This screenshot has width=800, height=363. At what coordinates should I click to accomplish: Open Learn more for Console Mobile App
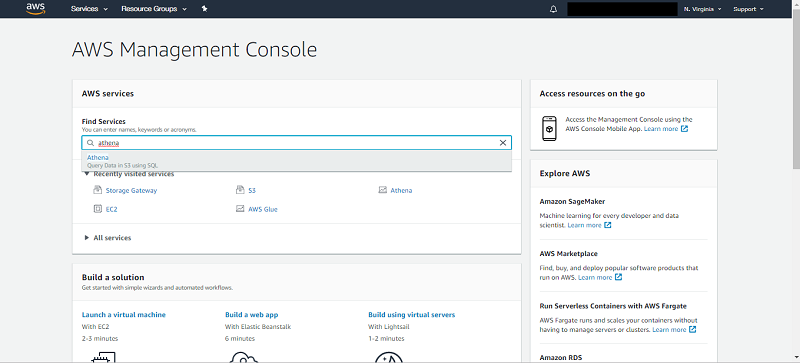661,129
